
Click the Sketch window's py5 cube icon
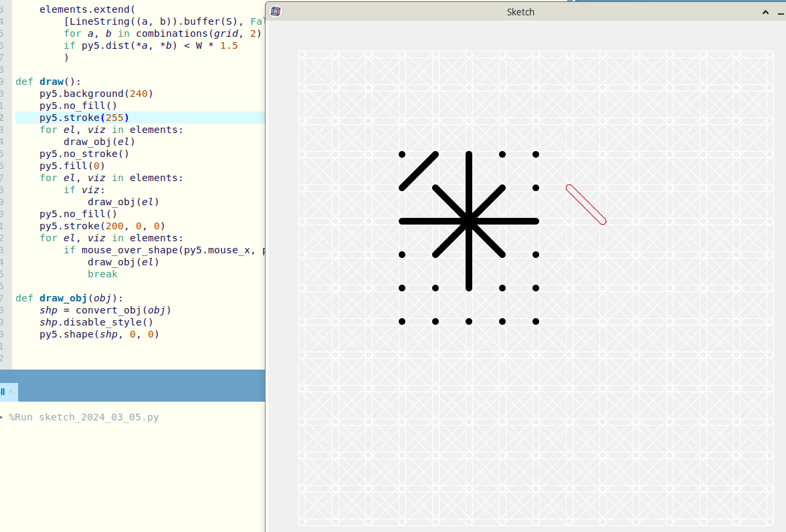pyautogui.click(x=276, y=11)
